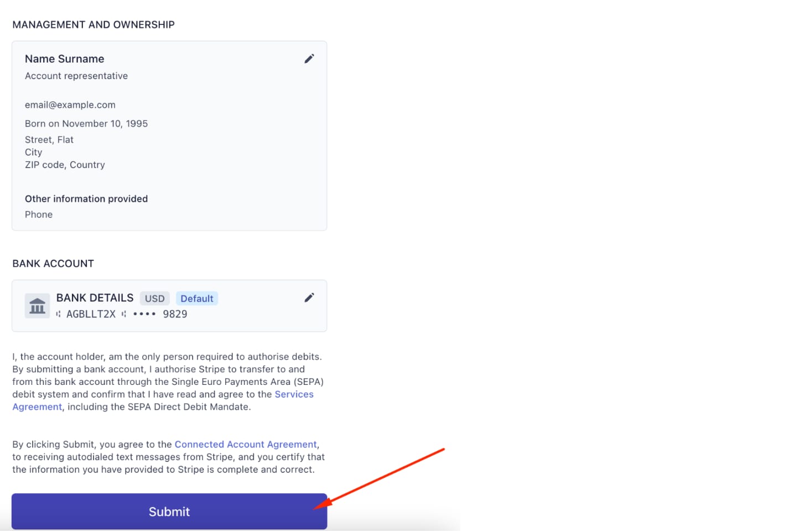Click the email@example.com address

(x=70, y=105)
